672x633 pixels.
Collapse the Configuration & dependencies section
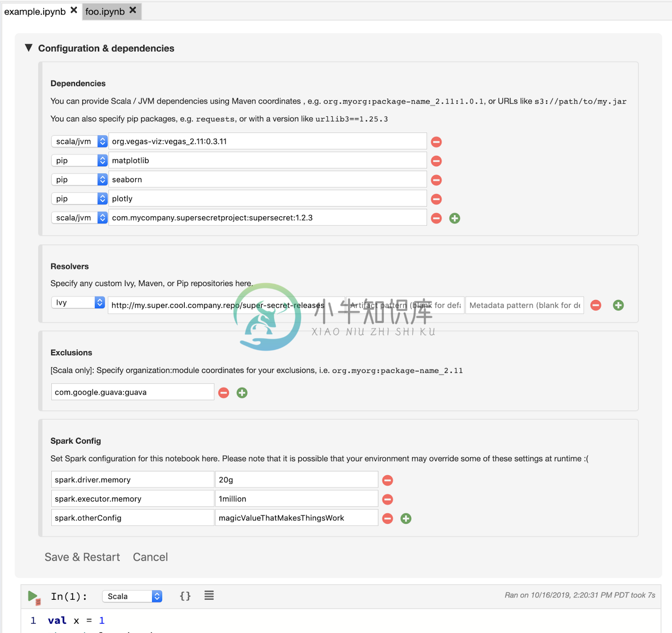(x=29, y=48)
